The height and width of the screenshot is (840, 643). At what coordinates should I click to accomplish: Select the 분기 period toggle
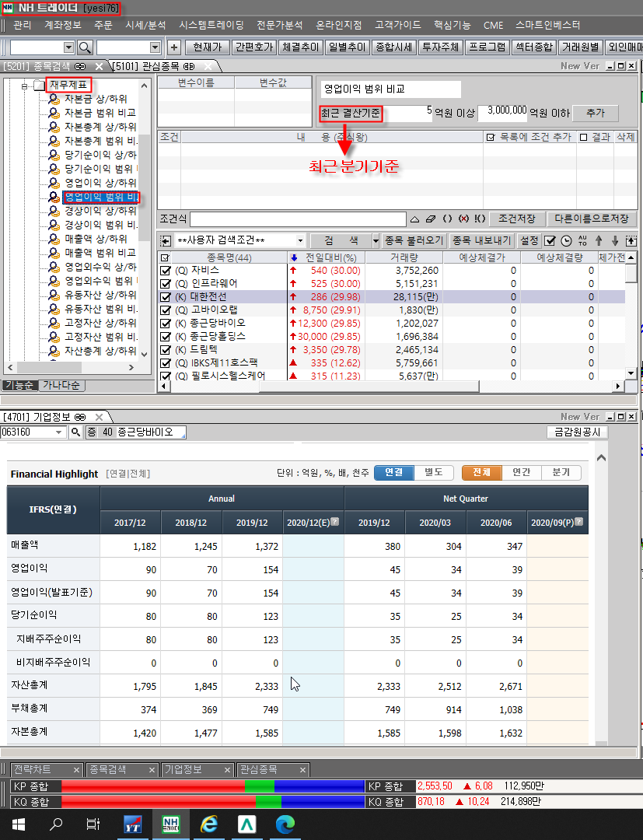tap(561, 472)
